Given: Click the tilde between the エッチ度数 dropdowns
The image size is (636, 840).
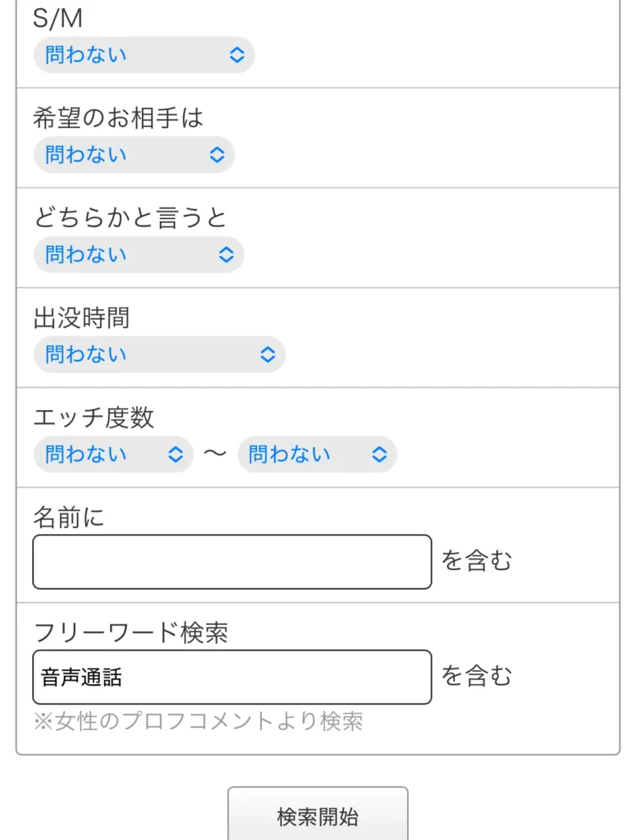Looking at the screenshot, I should pos(214,454).
